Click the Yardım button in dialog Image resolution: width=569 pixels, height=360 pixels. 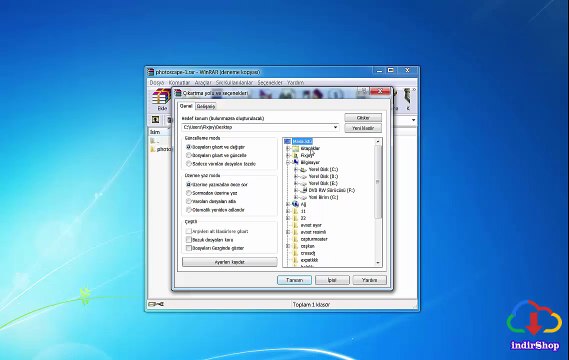click(369, 280)
